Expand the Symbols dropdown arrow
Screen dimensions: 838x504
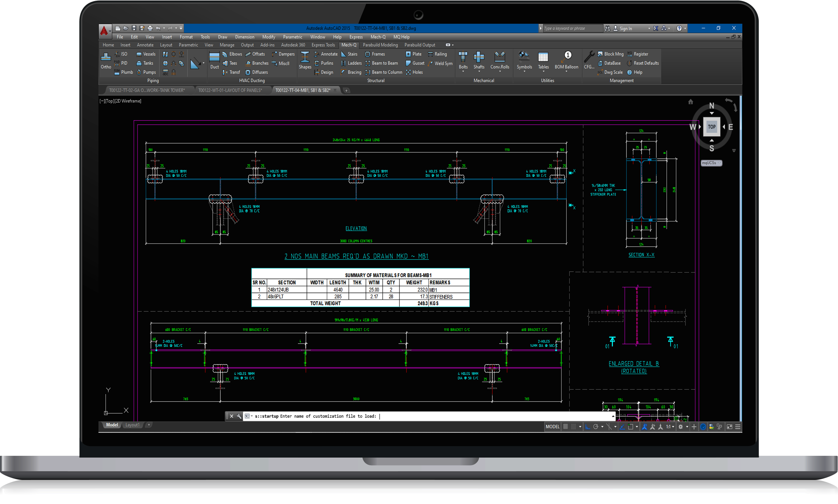click(x=524, y=72)
